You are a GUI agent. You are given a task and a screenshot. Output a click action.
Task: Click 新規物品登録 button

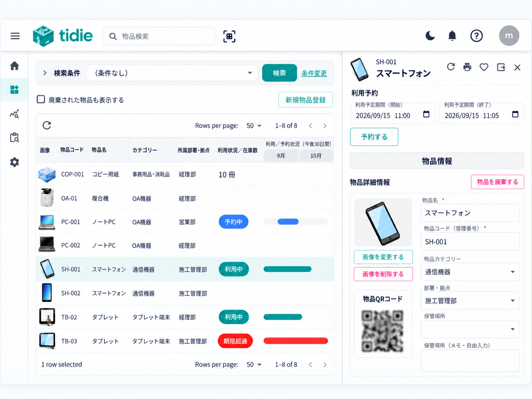point(306,100)
